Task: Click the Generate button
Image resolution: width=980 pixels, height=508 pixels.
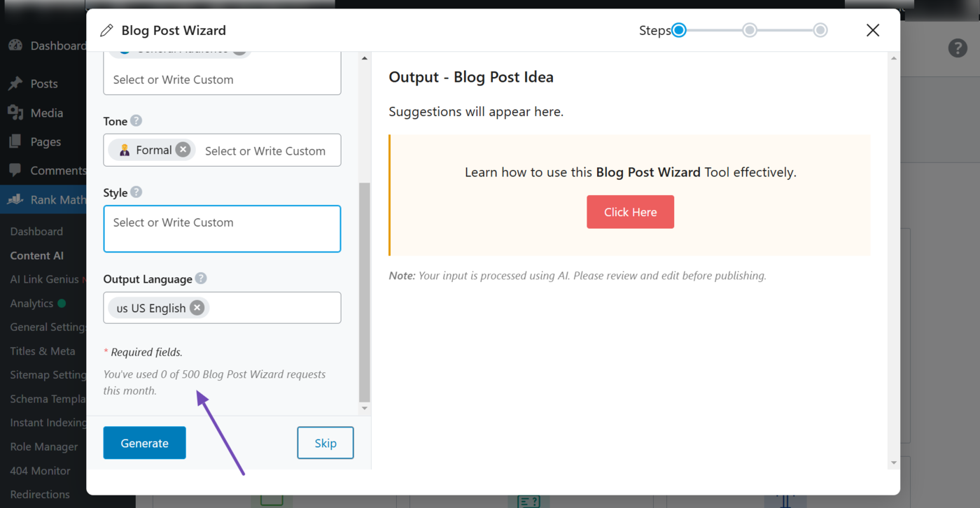Action: click(144, 443)
